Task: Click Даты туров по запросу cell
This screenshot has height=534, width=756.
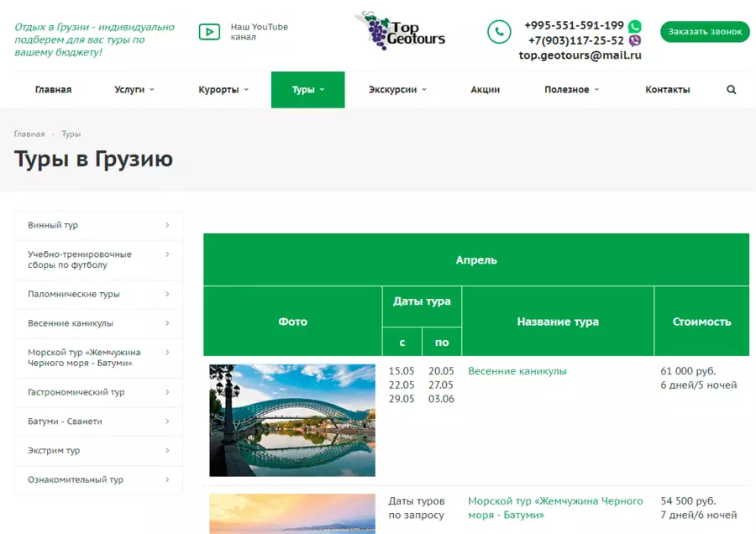Action: click(x=417, y=508)
